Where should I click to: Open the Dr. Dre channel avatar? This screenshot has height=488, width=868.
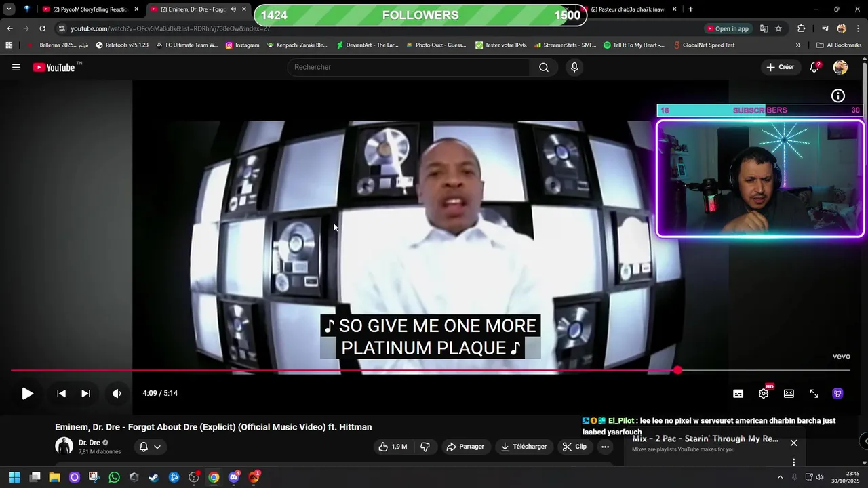[x=64, y=446]
